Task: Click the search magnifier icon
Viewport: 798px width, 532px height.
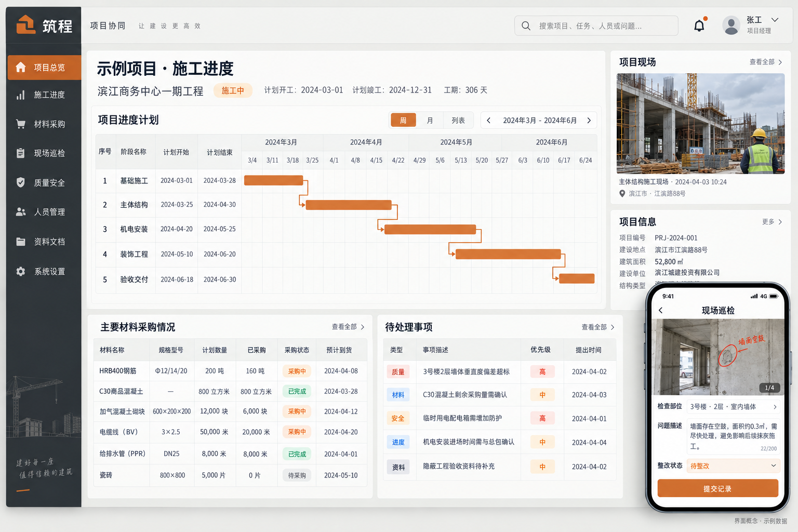Action: click(526, 25)
